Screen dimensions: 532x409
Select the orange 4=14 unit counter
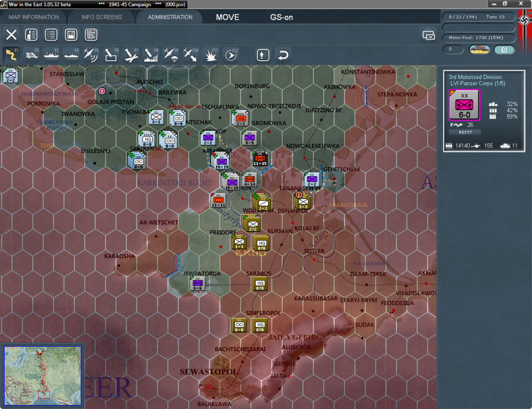[250, 180]
